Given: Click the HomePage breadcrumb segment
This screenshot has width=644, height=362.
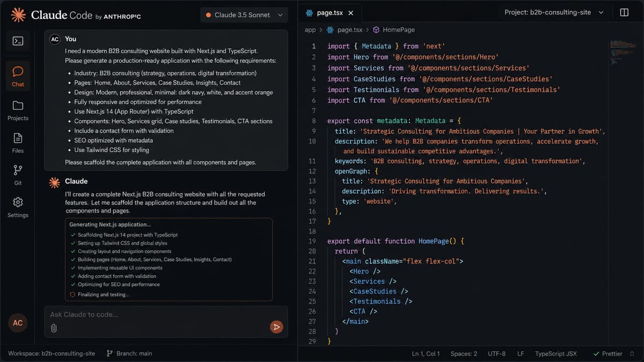Looking at the screenshot, I should click(399, 30).
